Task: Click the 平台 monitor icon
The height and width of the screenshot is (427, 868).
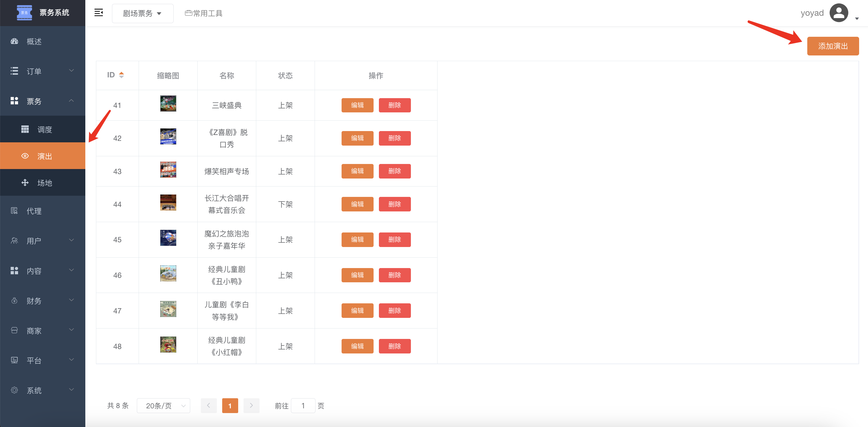Action: tap(15, 360)
